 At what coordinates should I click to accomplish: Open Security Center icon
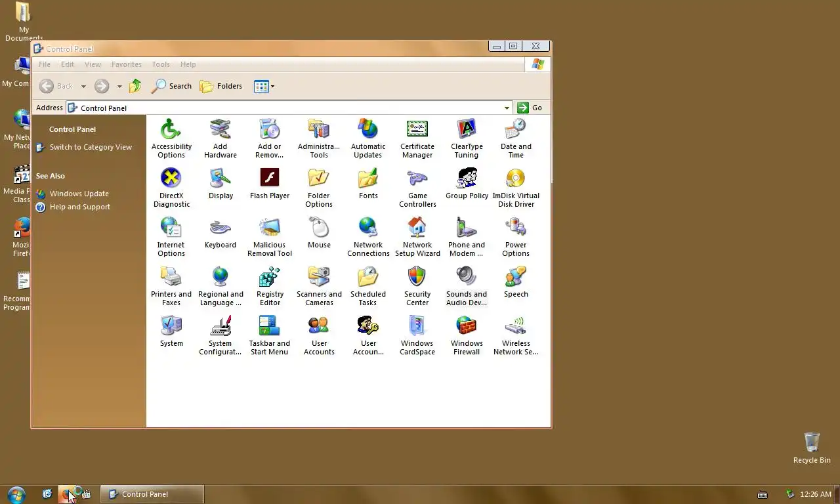tap(417, 286)
